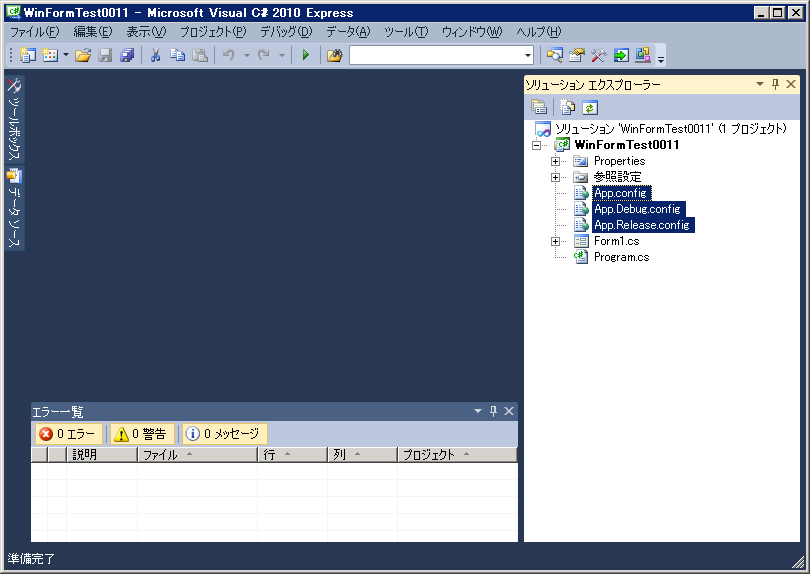Open the Redo history dropdown arrow

tap(282, 55)
